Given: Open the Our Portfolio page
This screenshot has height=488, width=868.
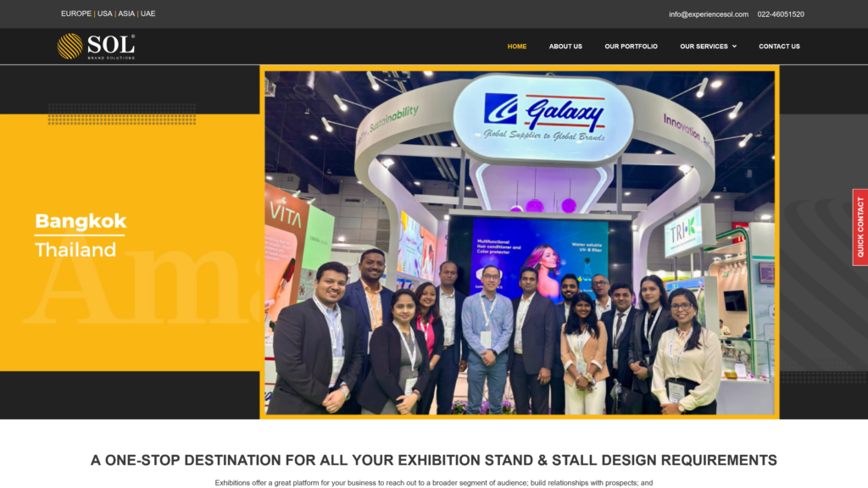Looking at the screenshot, I should 631,47.
